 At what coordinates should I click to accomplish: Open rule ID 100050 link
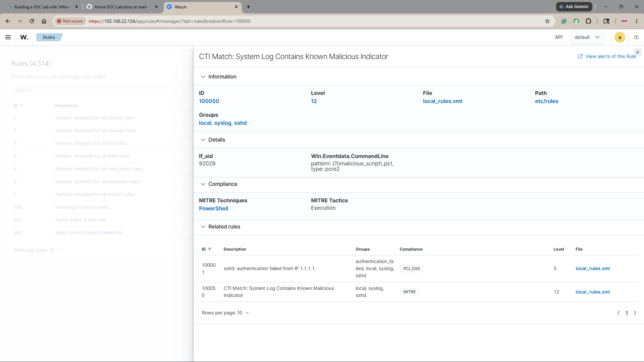point(209,101)
